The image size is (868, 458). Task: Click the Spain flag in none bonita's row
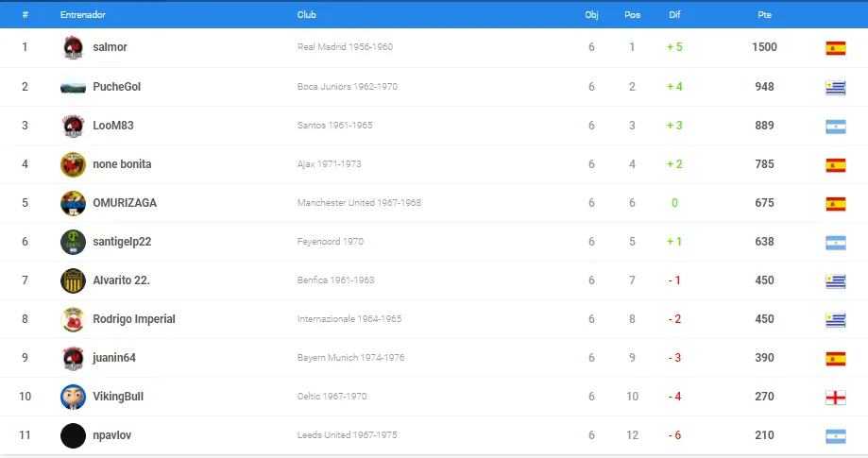coord(835,165)
